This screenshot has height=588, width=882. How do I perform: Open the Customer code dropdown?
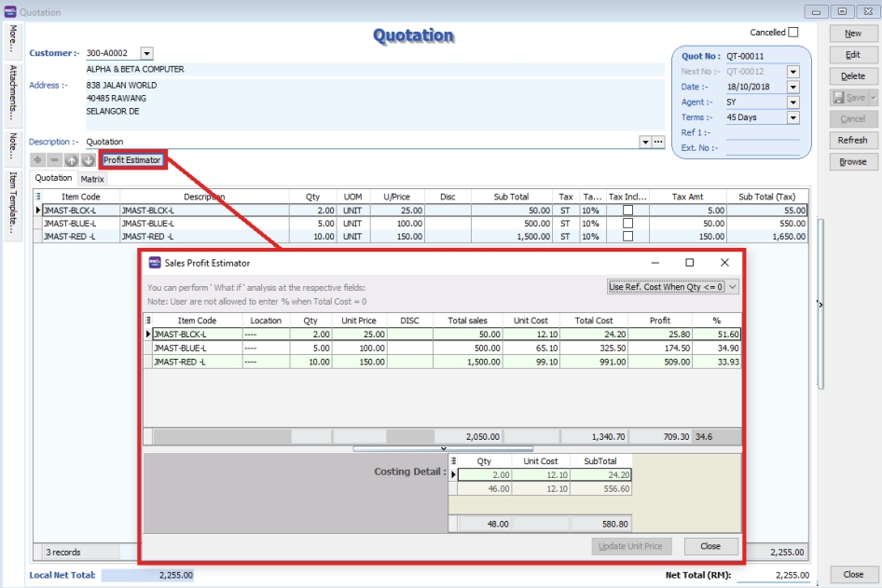click(x=146, y=54)
